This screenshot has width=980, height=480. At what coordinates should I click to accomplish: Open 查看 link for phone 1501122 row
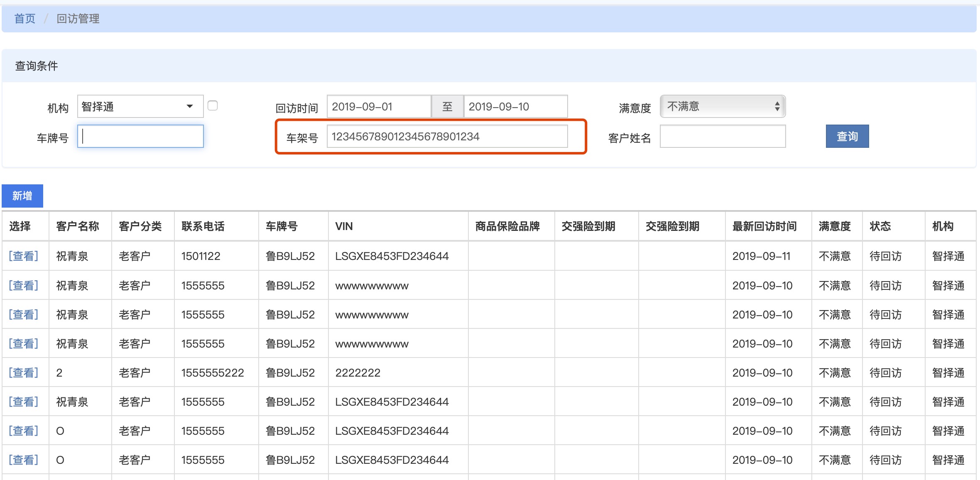click(24, 256)
